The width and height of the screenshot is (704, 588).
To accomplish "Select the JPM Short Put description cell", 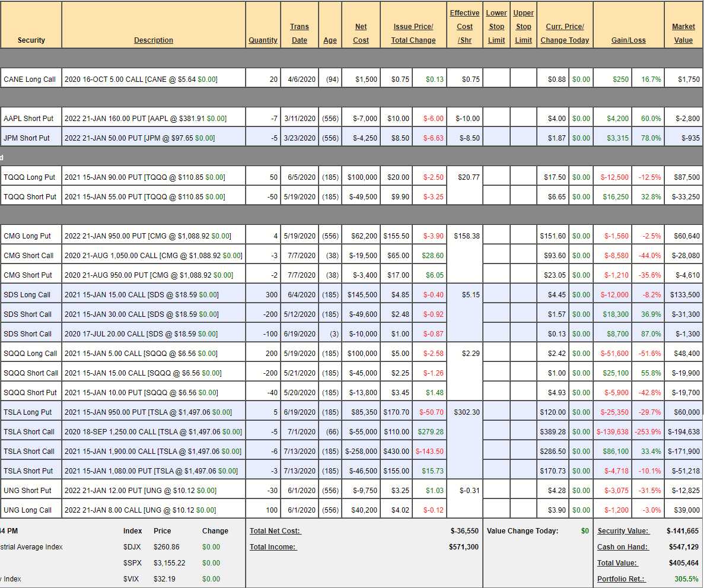I will tap(140, 138).
